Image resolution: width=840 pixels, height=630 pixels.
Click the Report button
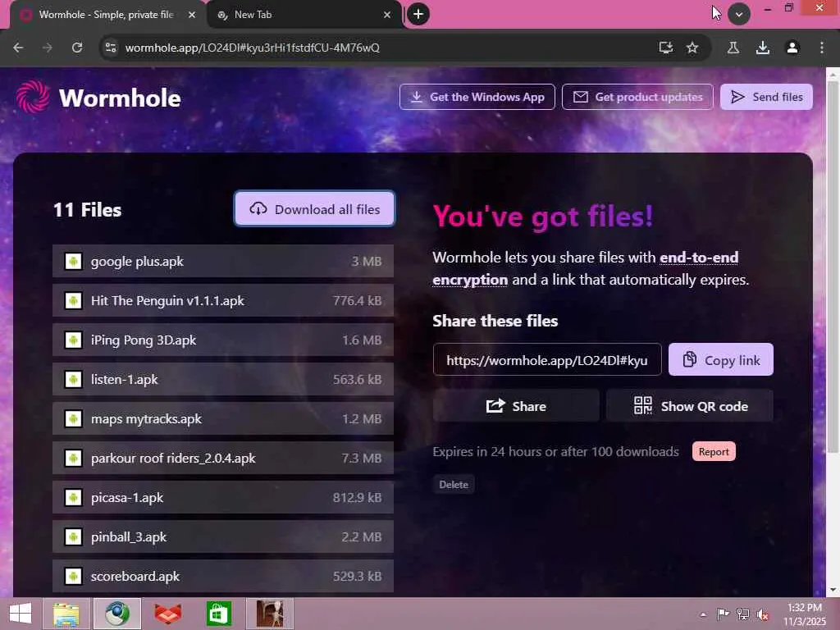(x=714, y=452)
